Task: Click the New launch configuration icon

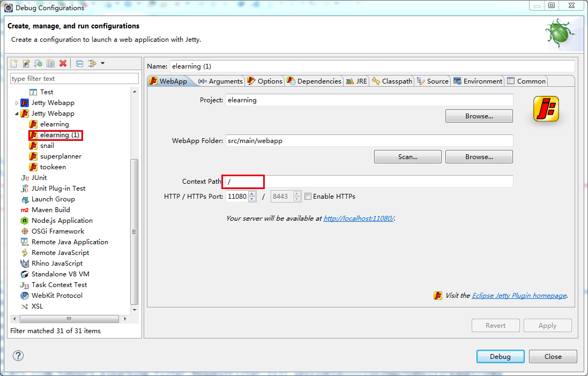Action: coord(14,63)
